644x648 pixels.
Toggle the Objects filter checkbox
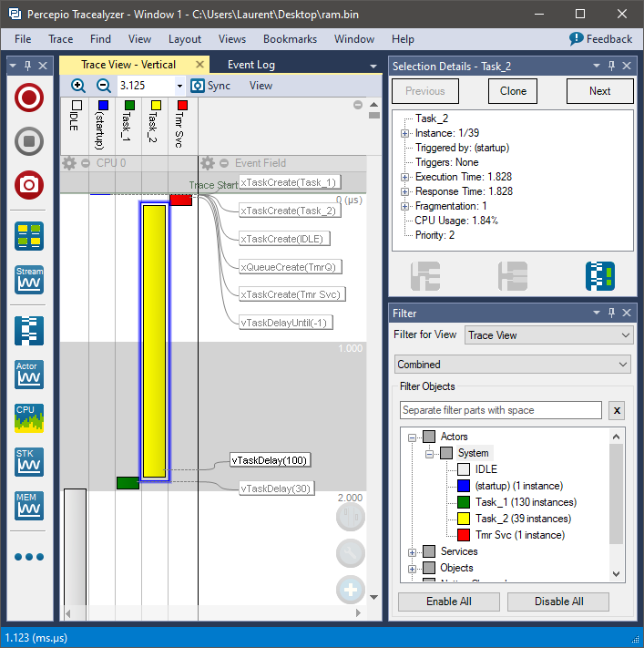point(429,568)
